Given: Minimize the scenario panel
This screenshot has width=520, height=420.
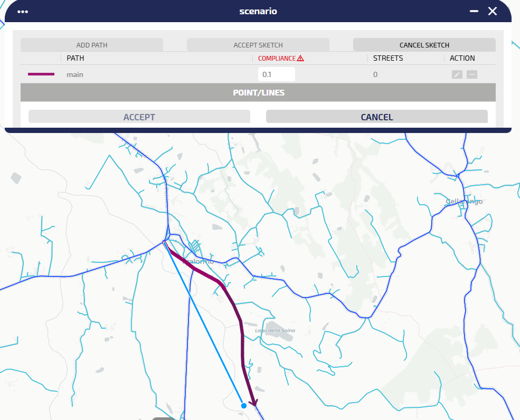Looking at the screenshot, I should pos(474,11).
